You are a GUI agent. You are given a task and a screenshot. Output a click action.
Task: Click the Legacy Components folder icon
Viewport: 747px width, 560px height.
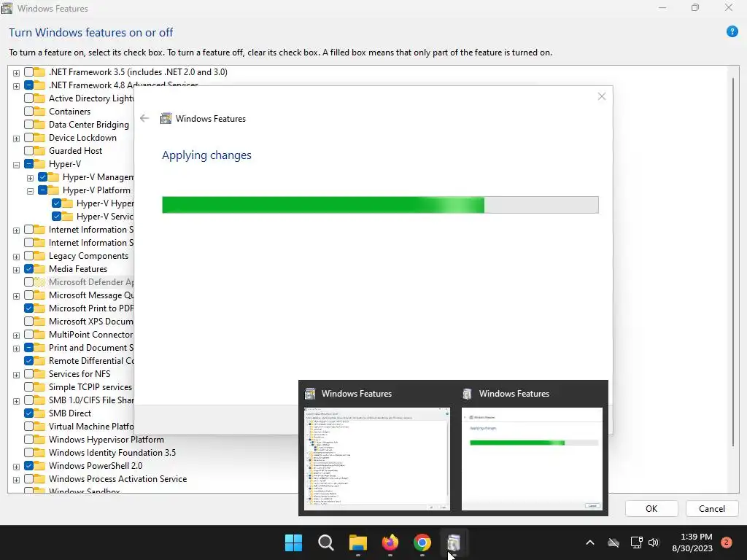pos(39,256)
